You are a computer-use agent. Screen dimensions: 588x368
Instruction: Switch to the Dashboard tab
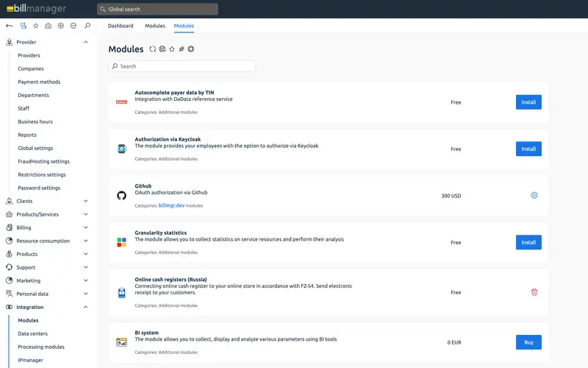tap(121, 26)
